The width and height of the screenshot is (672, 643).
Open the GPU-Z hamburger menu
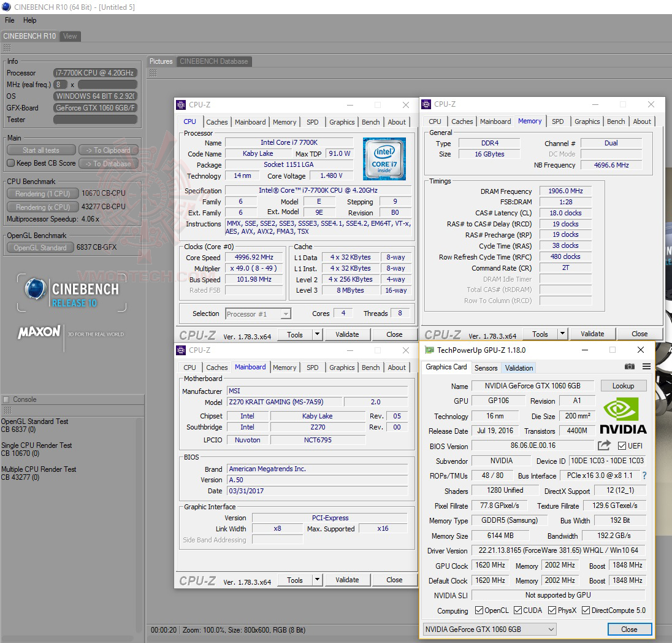pos(646,366)
